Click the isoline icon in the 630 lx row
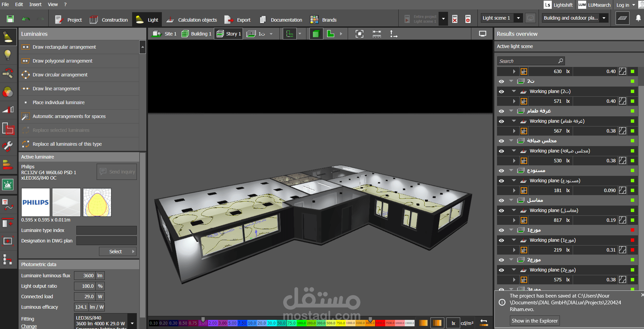644x329 pixels. click(622, 71)
